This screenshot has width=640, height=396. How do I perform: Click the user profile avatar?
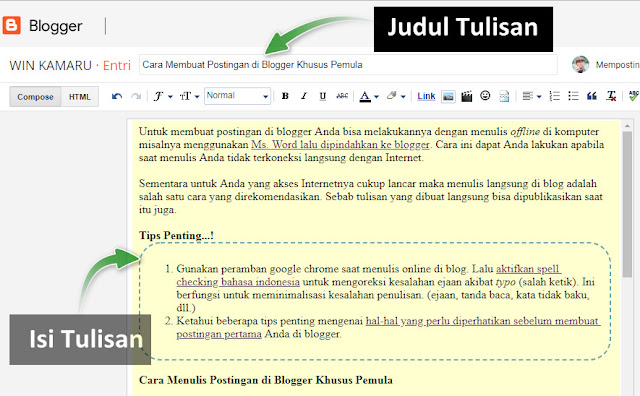point(580,65)
